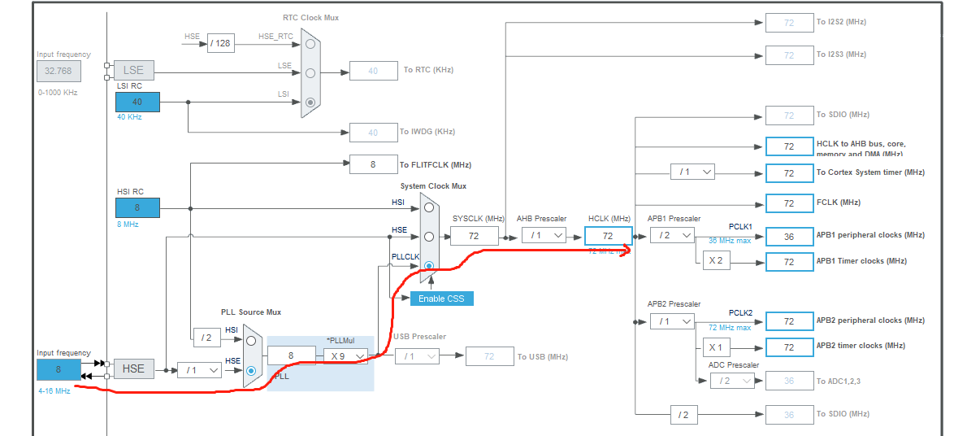Click the LSI RC 40 block
Screen dimensions: 980x436
click(x=137, y=102)
